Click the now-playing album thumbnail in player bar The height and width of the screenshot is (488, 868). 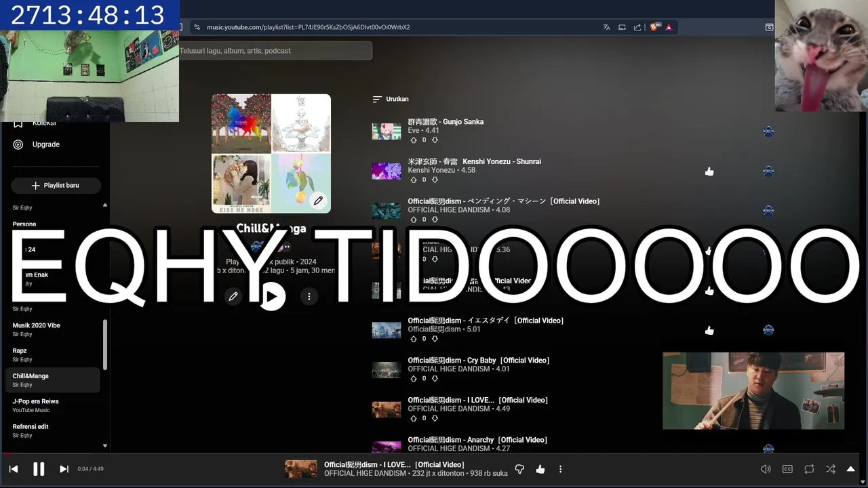[x=301, y=469]
